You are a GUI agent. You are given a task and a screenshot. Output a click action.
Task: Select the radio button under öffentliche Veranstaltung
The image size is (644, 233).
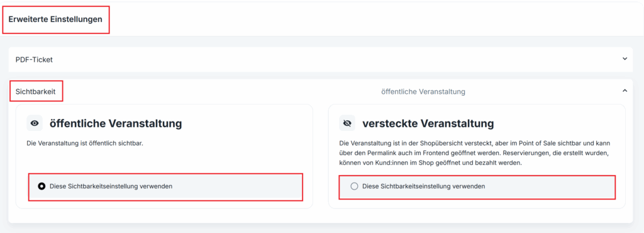(42, 186)
